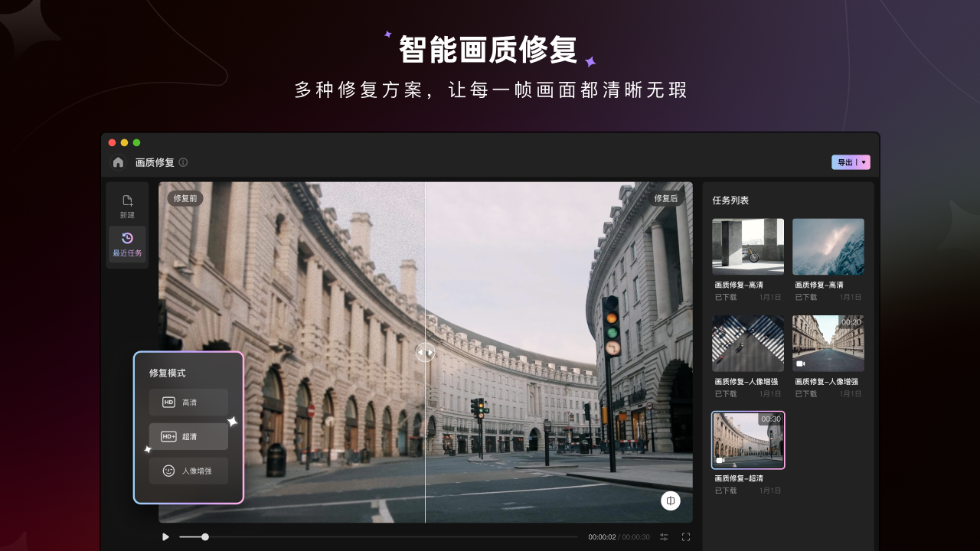
Task: Click the play button below the video
Action: (x=165, y=537)
